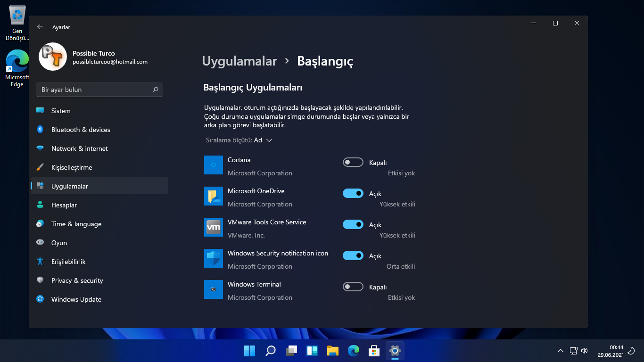The height and width of the screenshot is (362, 644).
Task: Click the 'Windows Terminal' app name
Action: click(x=254, y=284)
